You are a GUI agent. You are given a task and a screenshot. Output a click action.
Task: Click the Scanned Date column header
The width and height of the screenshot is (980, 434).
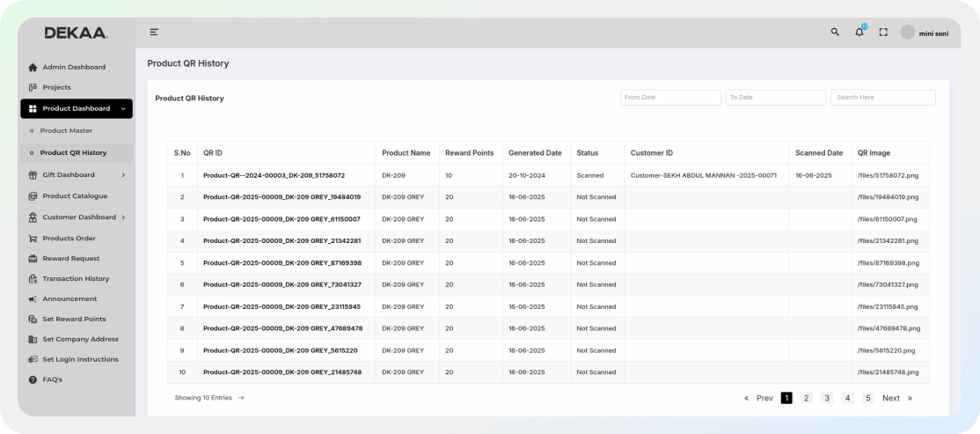(819, 153)
